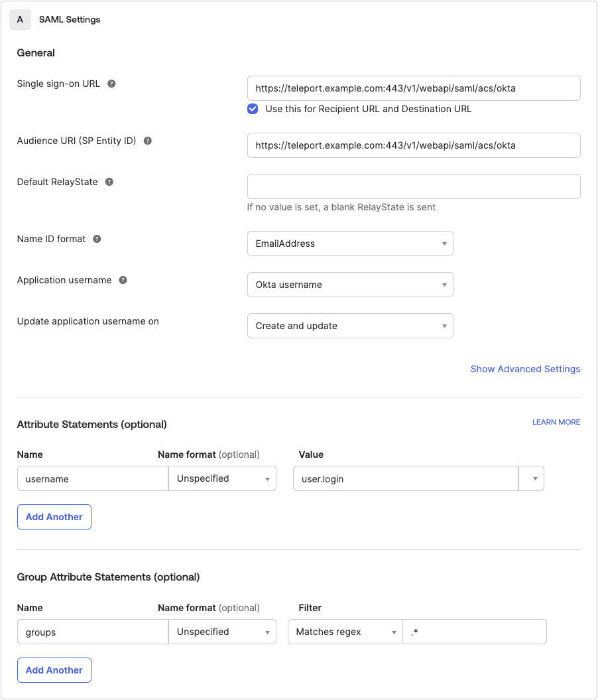
Task: Click the step A badge beside SAML Settings
Action: click(19, 19)
